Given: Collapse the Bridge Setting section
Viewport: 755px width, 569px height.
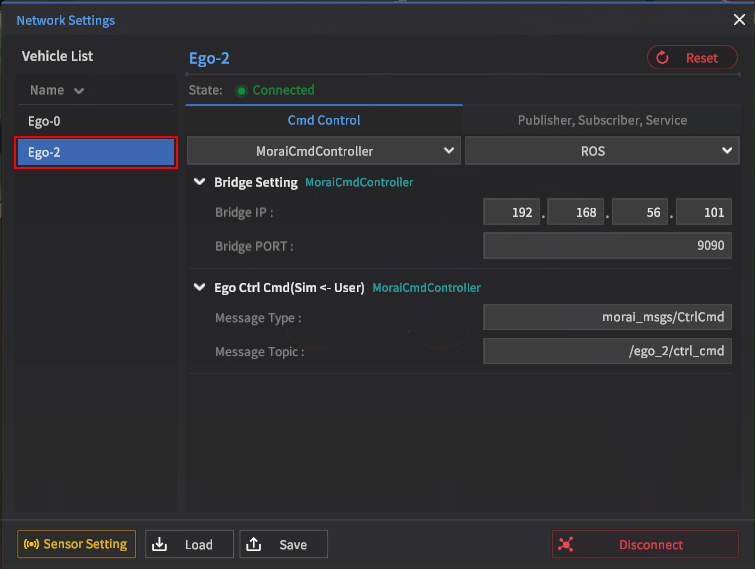Looking at the screenshot, I should (x=199, y=182).
